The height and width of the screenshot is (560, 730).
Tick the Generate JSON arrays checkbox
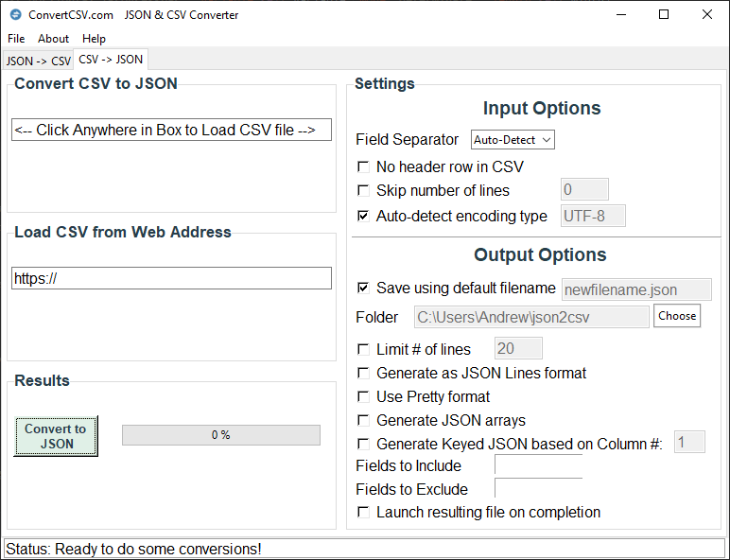tap(363, 420)
